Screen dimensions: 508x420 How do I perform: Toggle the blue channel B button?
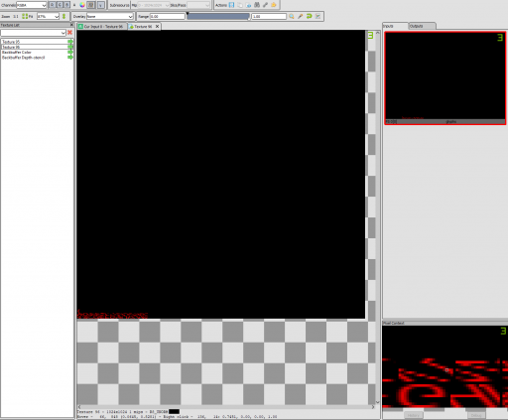click(67, 5)
